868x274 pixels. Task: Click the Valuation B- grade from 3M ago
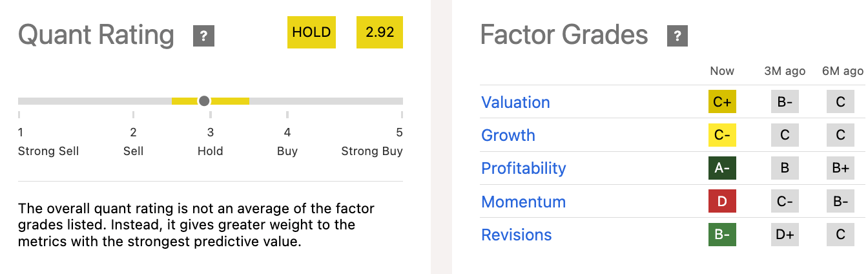coord(785,102)
